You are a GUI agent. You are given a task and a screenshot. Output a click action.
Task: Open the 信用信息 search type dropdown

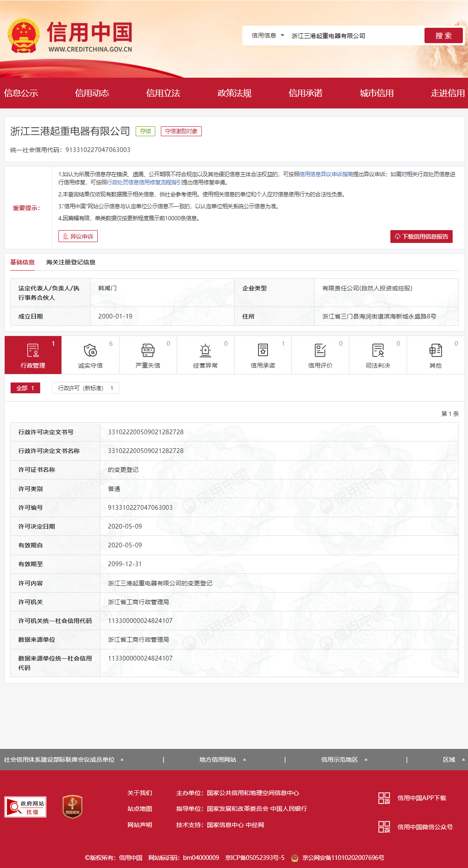pyautogui.click(x=267, y=35)
